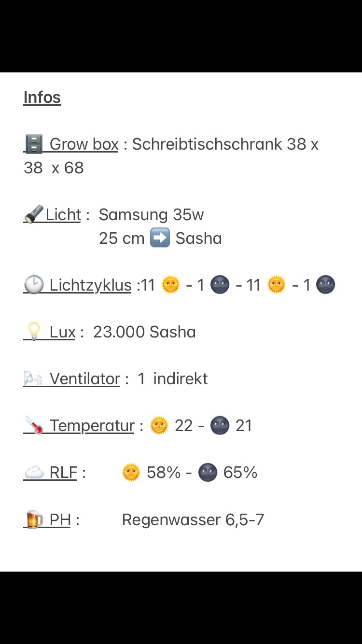Tap the thermometer emoji next to Temperatur
Viewport: 362px width, 644px height.
pyautogui.click(x=34, y=425)
